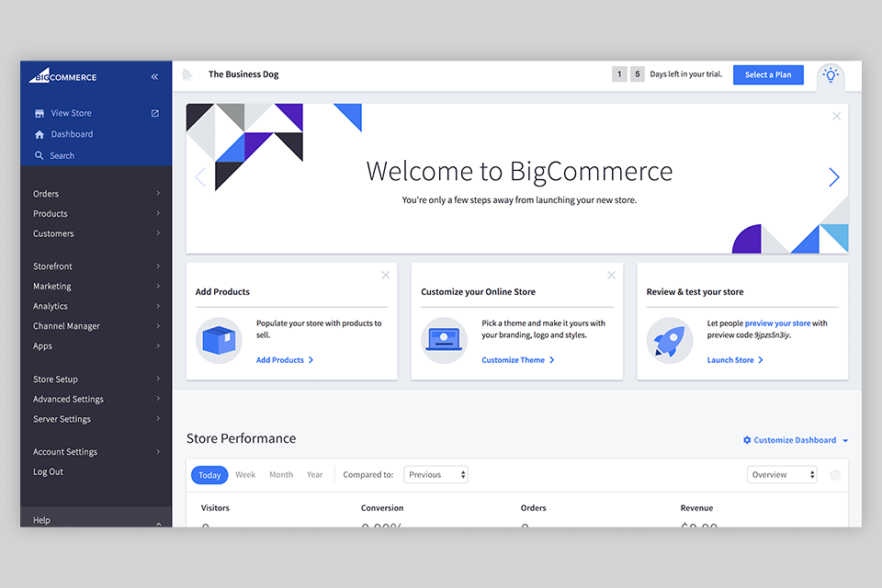Viewport: 882px width, 588px height.
Task: Open the performance settings gear icon
Action: pyautogui.click(x=835, y=475)
